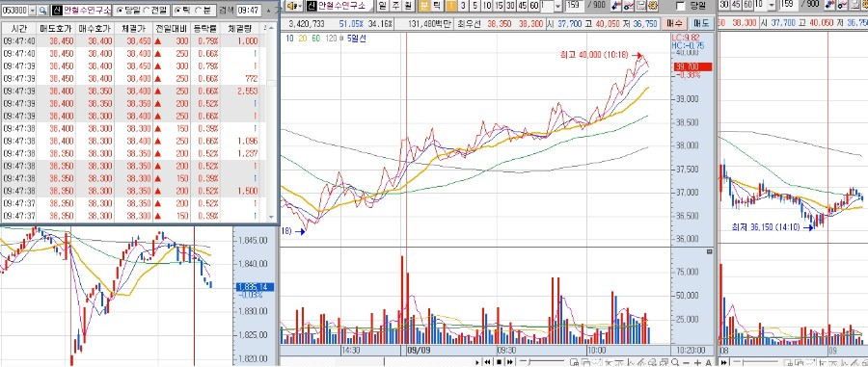The image size is (868, 367).
Task: Select the 분 radio button
Action: coord(202,11)
